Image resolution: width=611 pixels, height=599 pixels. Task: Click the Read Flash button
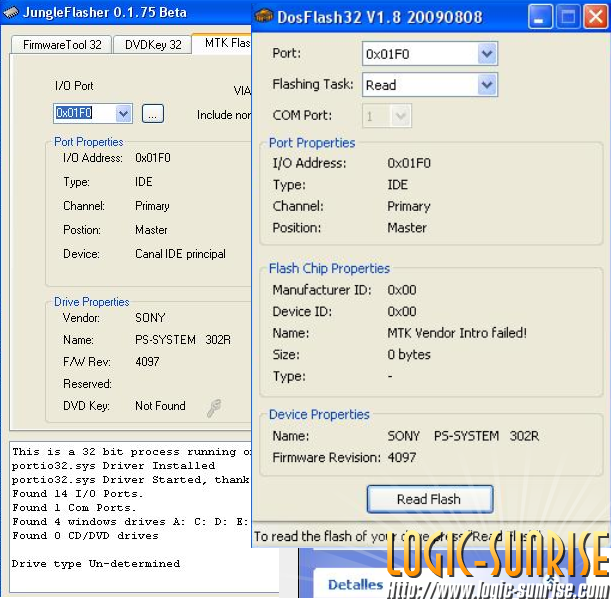click(x=430, y=499)
